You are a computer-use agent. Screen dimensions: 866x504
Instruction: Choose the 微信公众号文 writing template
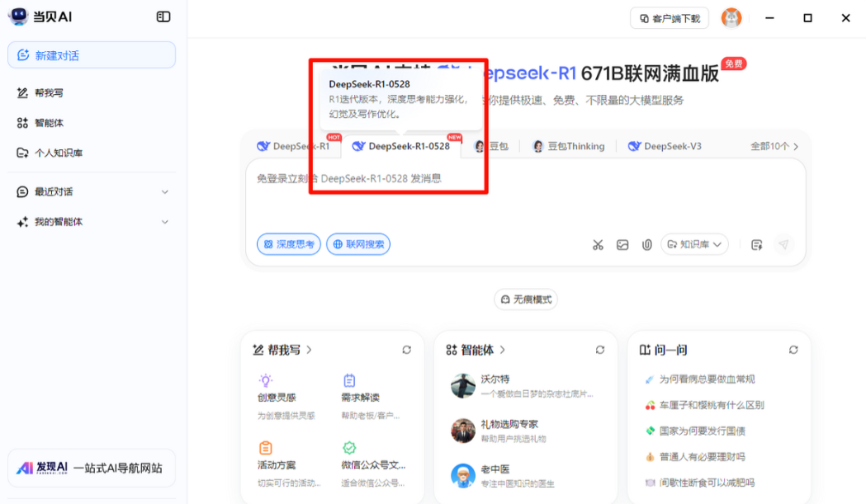tap(373, 464)
